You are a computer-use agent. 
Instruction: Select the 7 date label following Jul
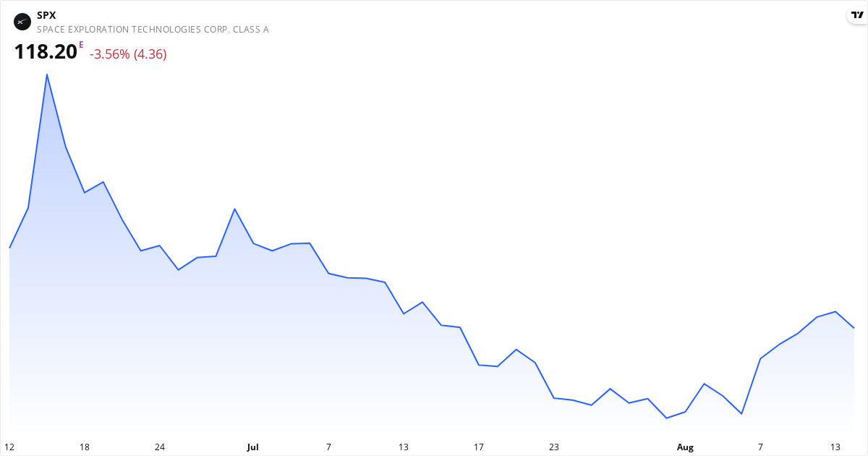pyautogui.click(x=328, y=447)
